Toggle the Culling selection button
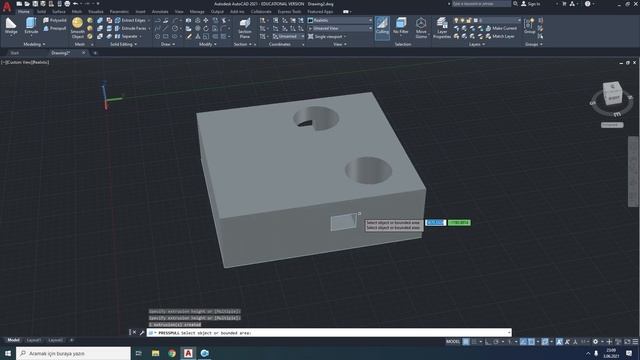 [382, 27]
